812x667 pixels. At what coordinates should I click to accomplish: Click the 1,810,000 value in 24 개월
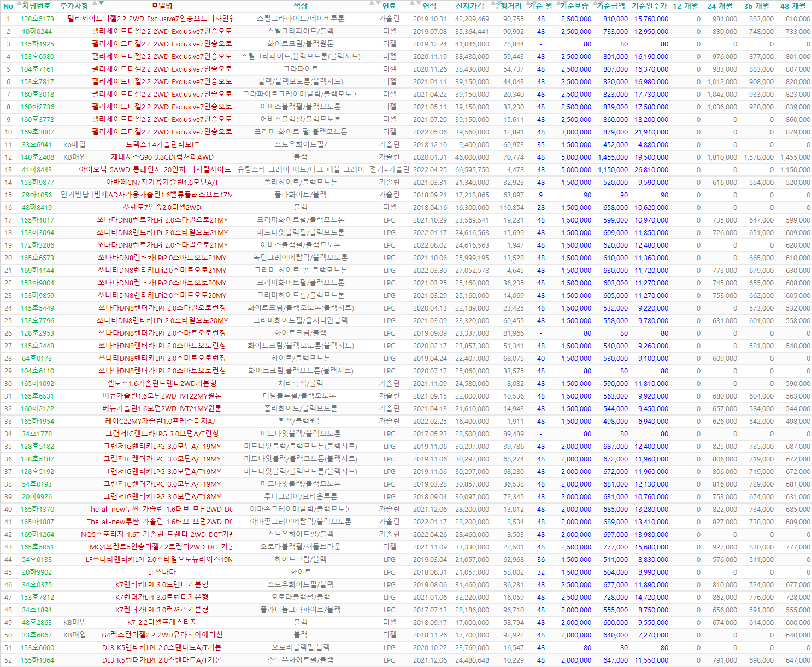[x=722, y=157]
